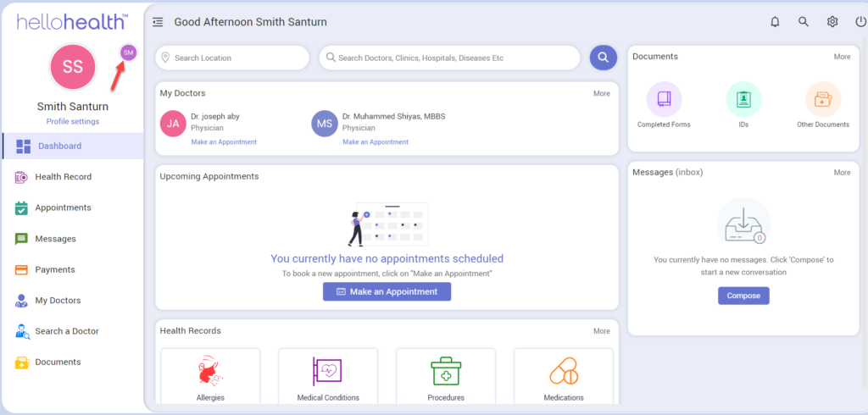Image resolution: width=868 pixels, height=415 pixels.
Task: Switch account via small SM avatar
Action: click(128, 53)
